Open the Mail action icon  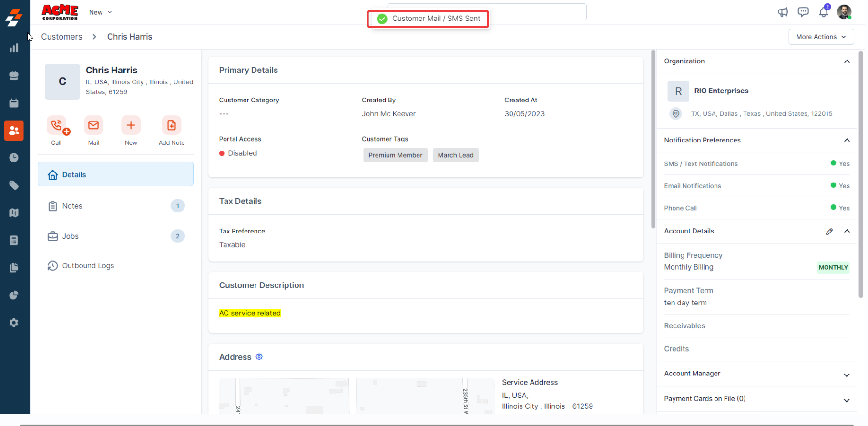click(x=93, y=125)
